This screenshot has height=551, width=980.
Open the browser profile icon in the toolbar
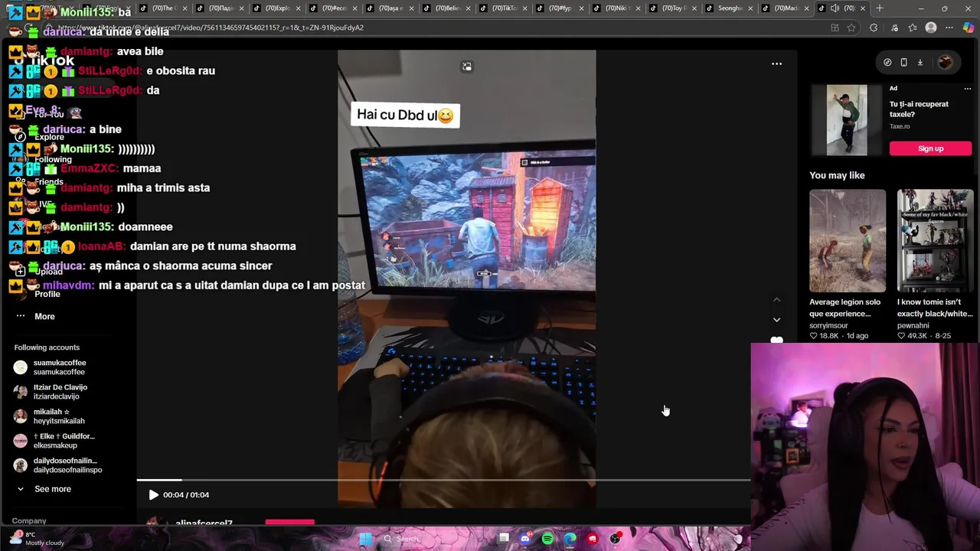click(931, 28)
